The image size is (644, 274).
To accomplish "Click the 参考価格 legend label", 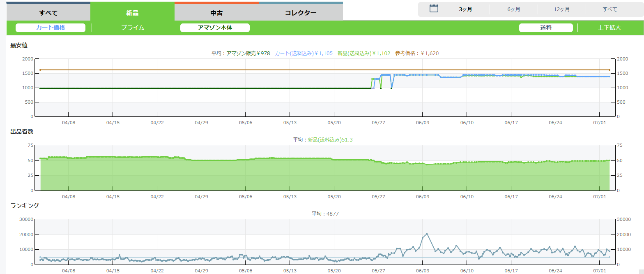I will 417,53.
